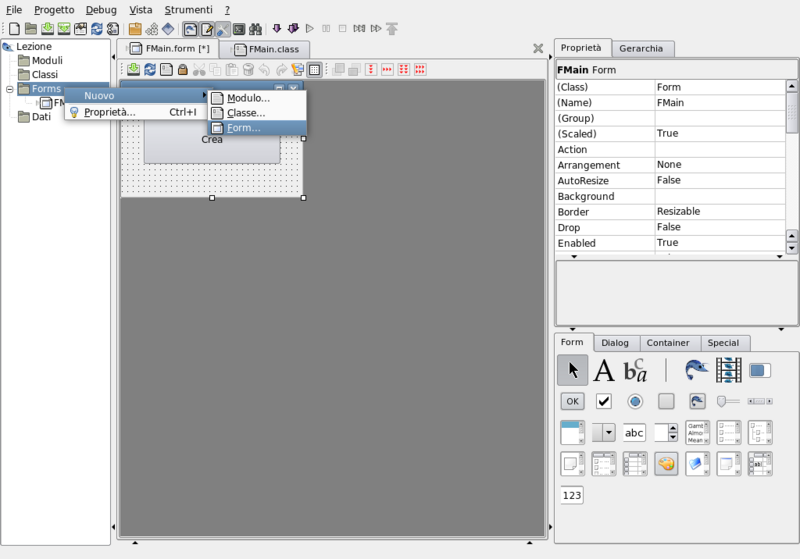
Task: Pick the ListBox control in the toolbox
Action: (572, 433)
